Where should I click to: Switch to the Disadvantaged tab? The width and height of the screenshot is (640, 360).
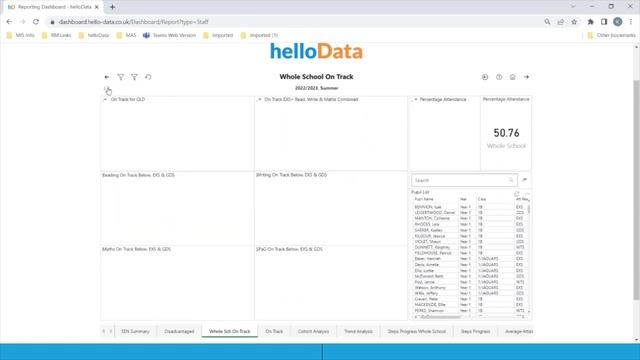pyautogui.click(x=179, y=331)
